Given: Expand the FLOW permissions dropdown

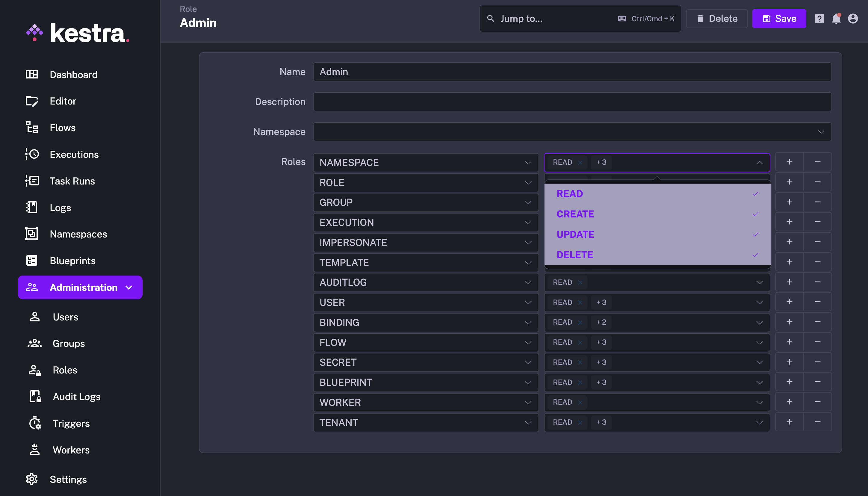Looking at the screenshot, I should pyautogui.click(x=759, y=342).
